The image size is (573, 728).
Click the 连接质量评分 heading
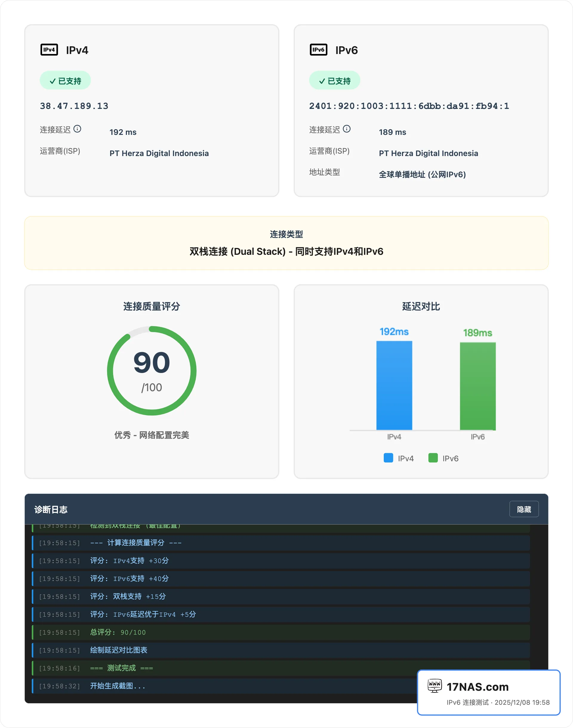[x=152, y=306]
